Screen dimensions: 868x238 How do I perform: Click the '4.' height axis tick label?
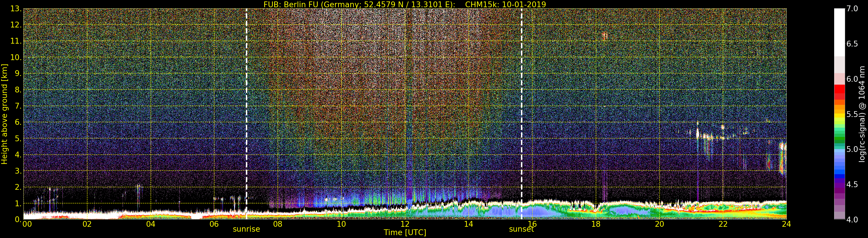pos(18,155)
